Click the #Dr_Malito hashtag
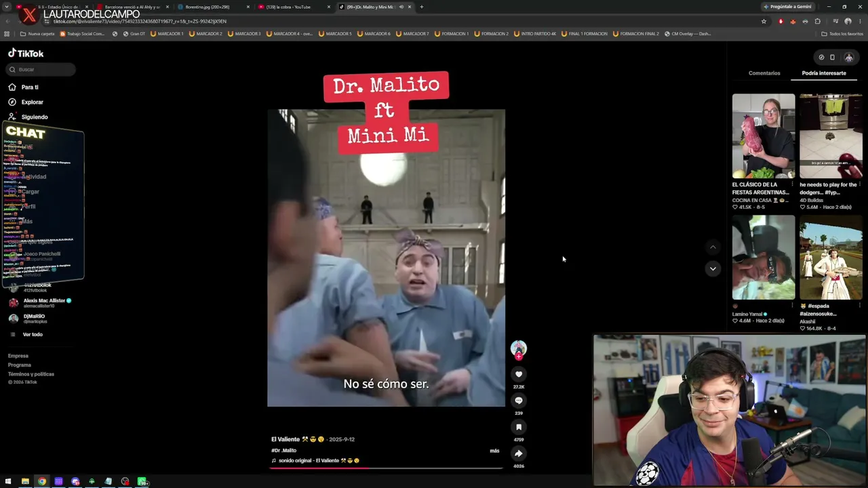This screenshot has width=868, height=488. click(x=284, y=450)
